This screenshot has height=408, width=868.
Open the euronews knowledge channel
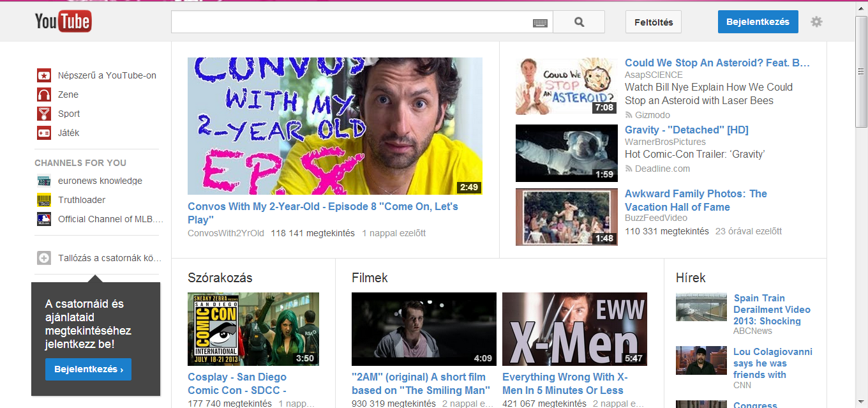100,181
